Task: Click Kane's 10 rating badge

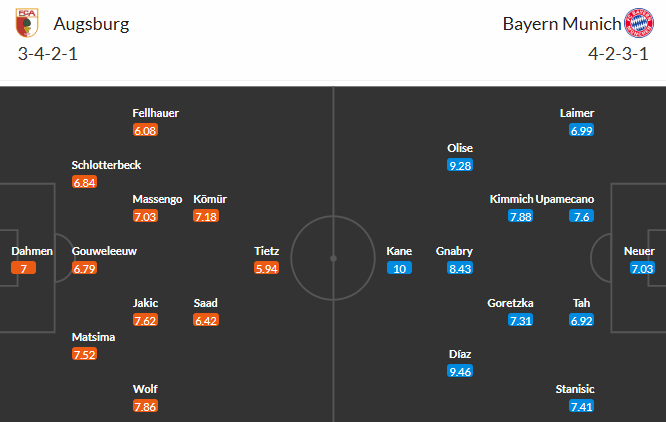Action: click(x=399, y=268)
